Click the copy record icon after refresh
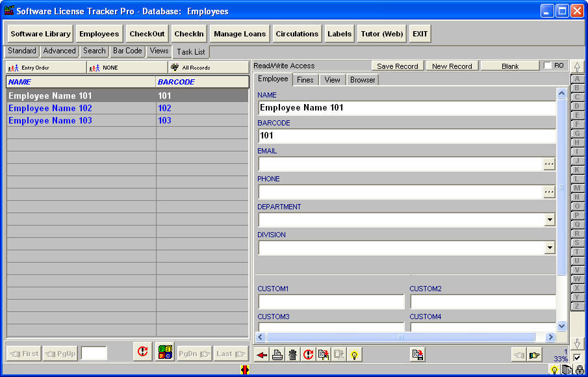Image resolution: width=588 pixels, height=377 pixels. (x=324, y=354)
